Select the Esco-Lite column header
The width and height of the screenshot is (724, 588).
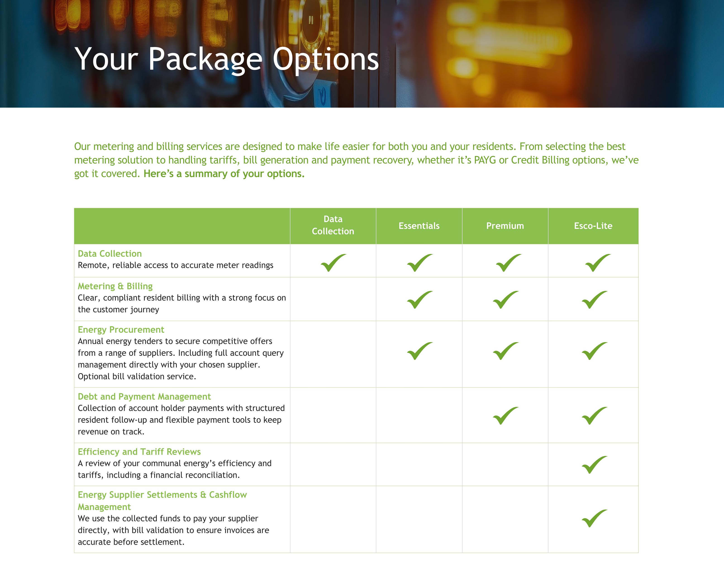click(x=593, y=226)
